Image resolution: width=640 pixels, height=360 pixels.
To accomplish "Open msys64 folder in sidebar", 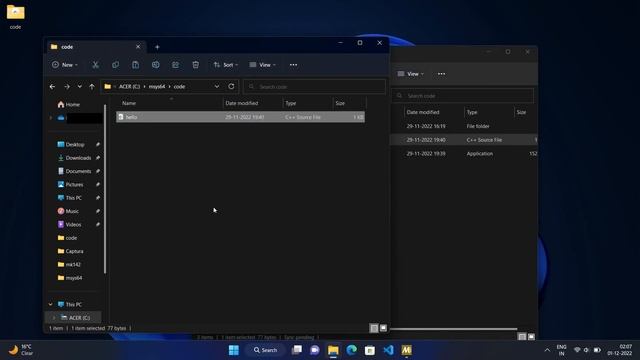I will (70, 278).
